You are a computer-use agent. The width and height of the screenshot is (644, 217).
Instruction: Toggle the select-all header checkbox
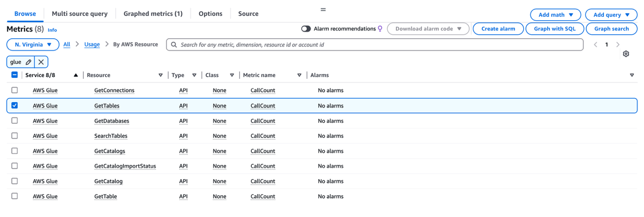[x=14, y=75]
